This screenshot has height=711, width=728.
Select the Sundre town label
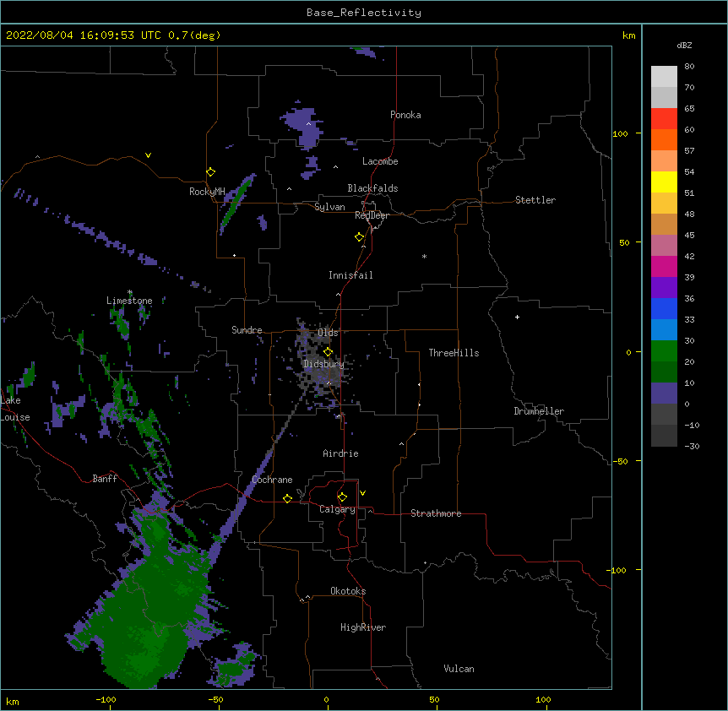click(247, 330)
